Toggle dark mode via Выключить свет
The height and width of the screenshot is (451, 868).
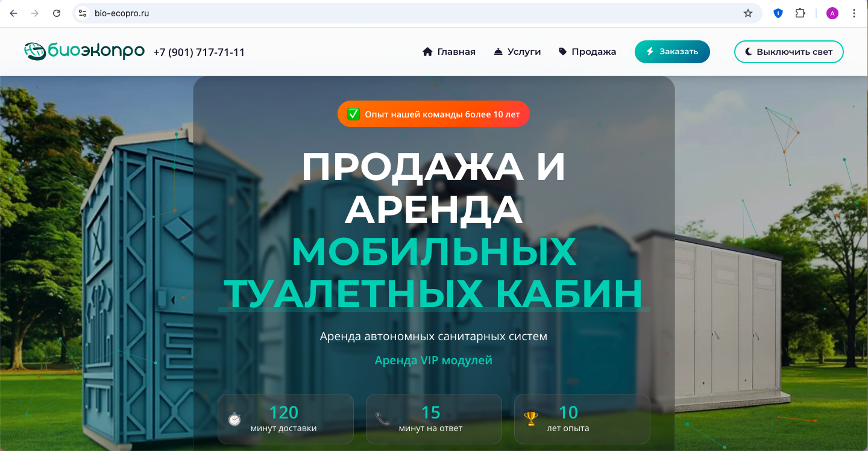click(x=788, y=52)
